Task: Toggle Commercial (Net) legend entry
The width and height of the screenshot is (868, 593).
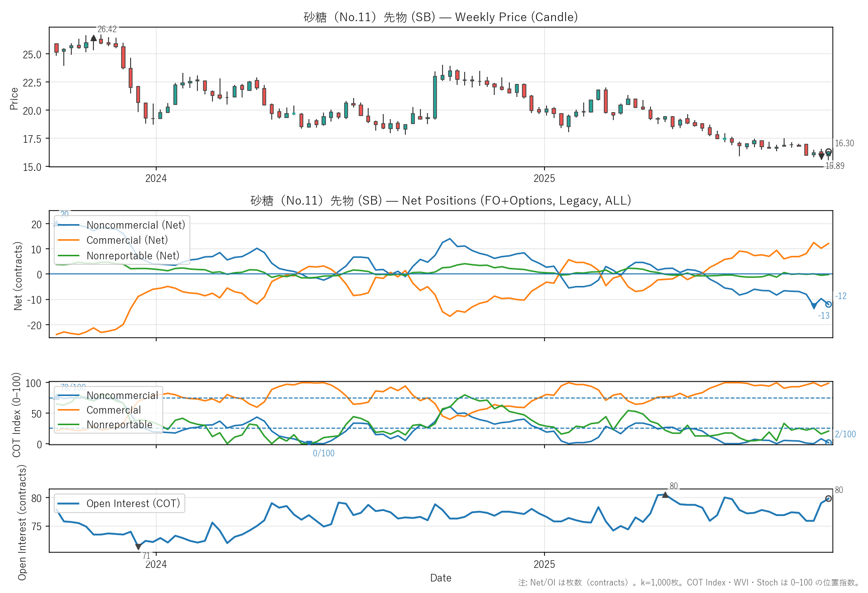Action: 127,240
